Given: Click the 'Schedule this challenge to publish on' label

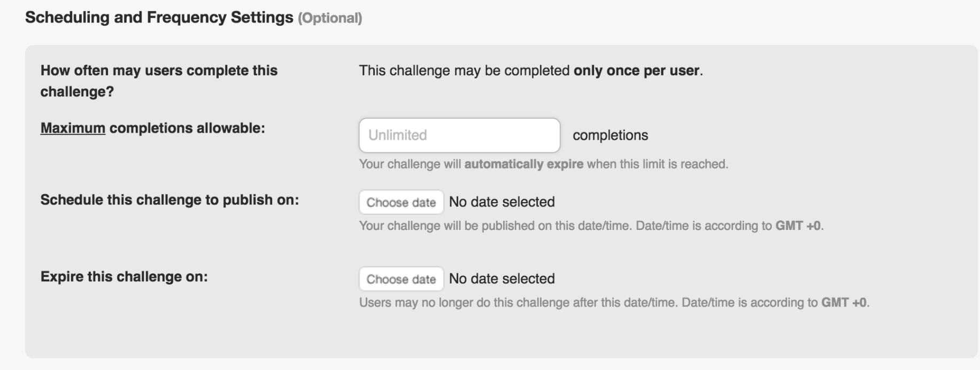Looking at the screenshot, I should tap(169, 200).
